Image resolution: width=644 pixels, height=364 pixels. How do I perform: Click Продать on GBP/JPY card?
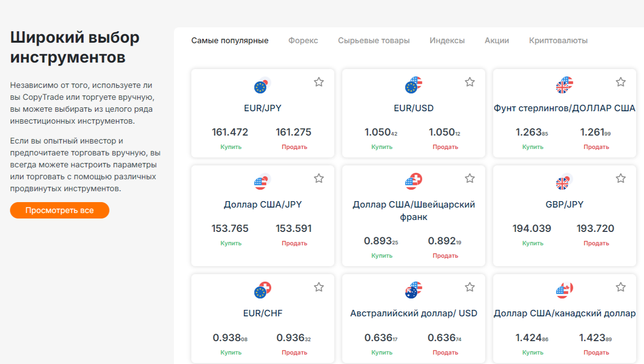pos(596,243)
